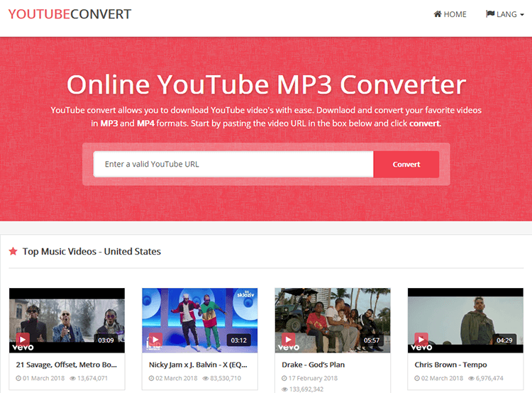Click the '83,530,710' view count

point(226,378)
